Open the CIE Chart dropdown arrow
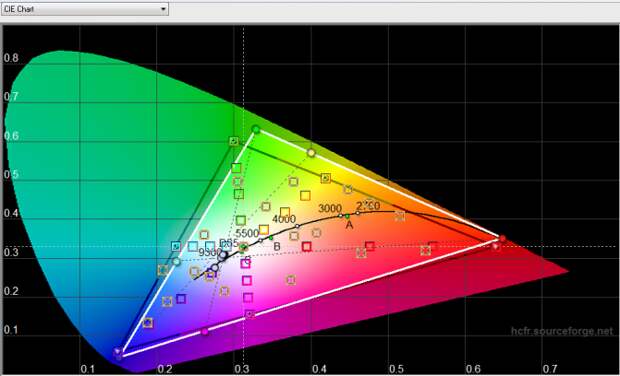Screen dimensions: 620x376 pyautogui.click(x=163, y=9)
